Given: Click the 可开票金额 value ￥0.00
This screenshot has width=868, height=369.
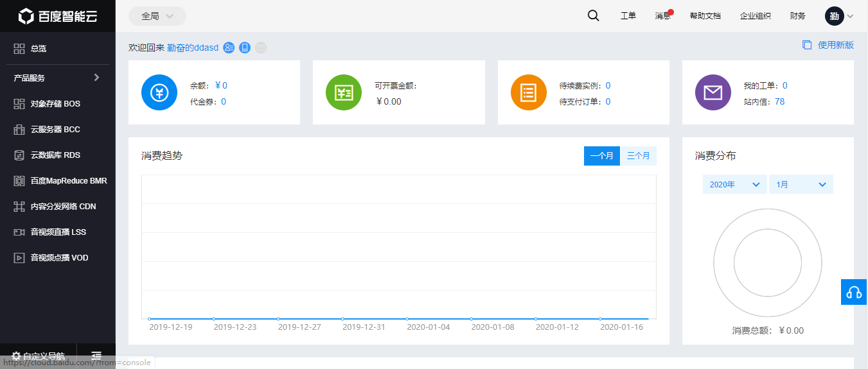Looking at the screenshot, I should 389,101.
